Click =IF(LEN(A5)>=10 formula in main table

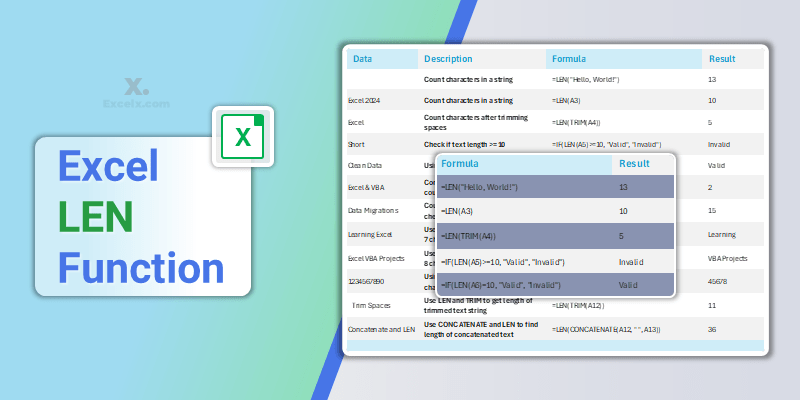[x=607, y=144]
